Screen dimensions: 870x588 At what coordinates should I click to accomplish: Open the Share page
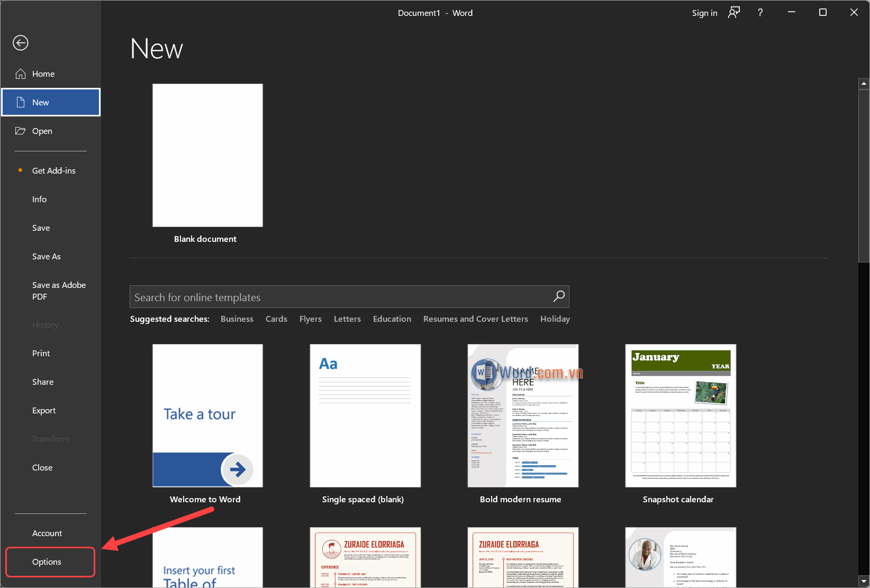51,382
